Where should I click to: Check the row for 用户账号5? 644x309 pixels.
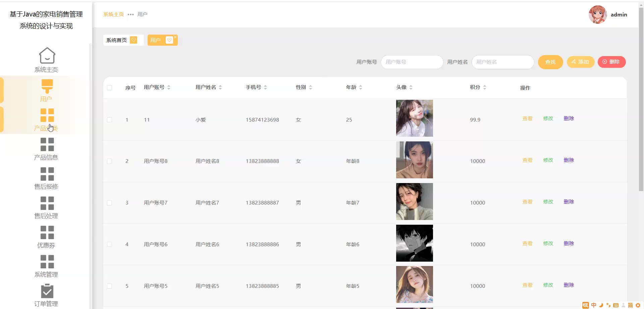pos(109,286)
